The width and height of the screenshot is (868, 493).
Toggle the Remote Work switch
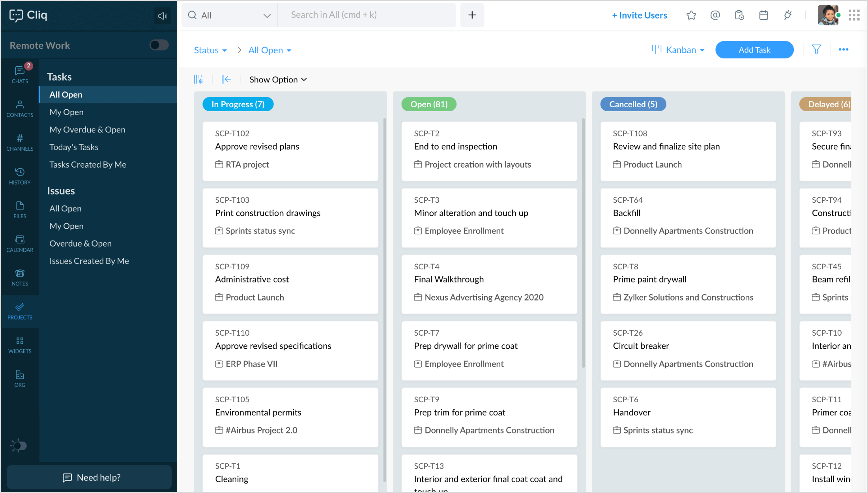pyautogui.click(x=159, y=45)
